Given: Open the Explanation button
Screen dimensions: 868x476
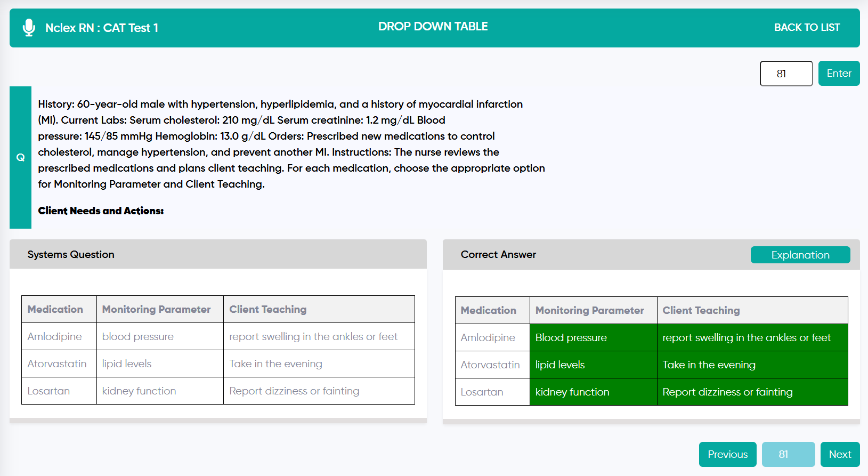Looking at the screenshot, I should [x=800, y=255].
